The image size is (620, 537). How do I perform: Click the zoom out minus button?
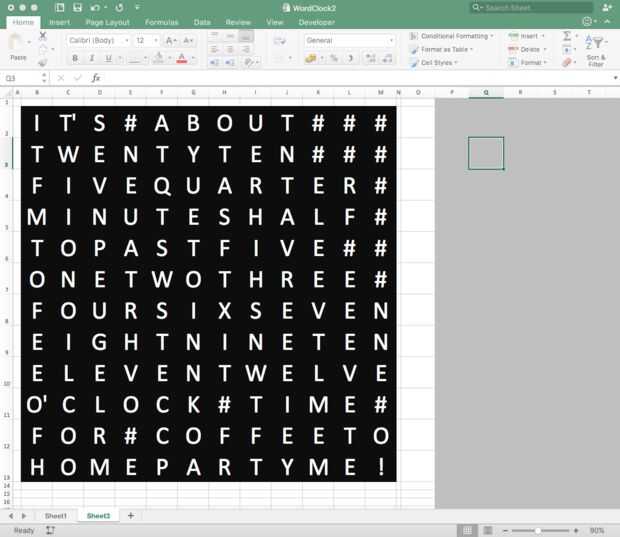505,530
